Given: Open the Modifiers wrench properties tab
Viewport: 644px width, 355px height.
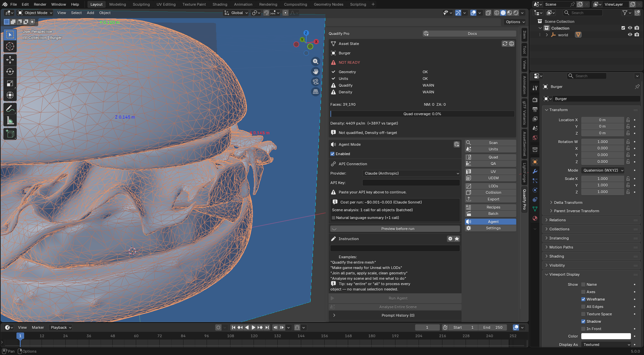Looking at the screenshot, I should [x=535, y=171].
